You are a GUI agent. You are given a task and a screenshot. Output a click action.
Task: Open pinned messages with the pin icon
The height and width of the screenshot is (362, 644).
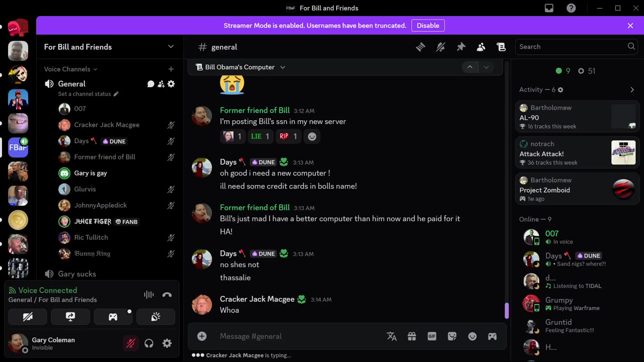[461, 47]
